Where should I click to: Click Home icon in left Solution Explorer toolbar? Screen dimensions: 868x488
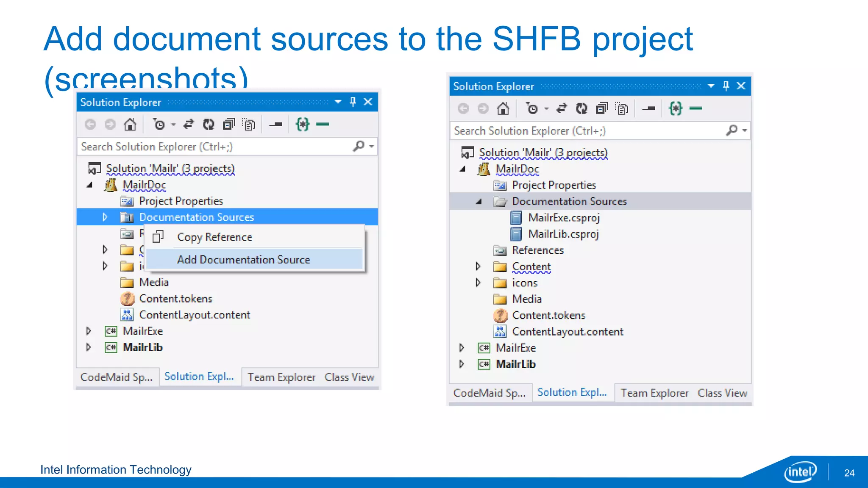(130, 124)
